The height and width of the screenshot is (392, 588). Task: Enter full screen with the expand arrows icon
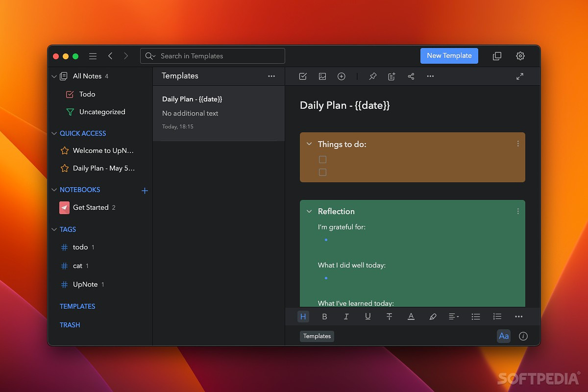[x=520, y=76]
